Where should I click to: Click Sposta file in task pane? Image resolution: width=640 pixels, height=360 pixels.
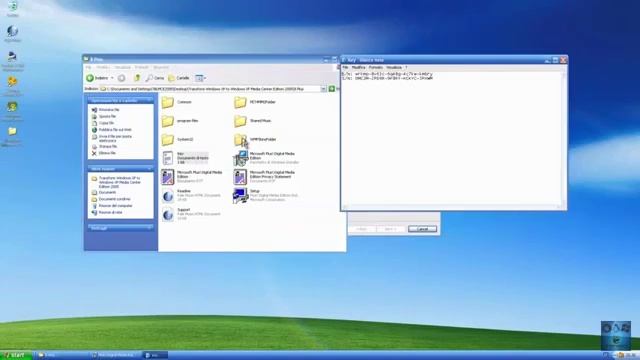(107, 116)
